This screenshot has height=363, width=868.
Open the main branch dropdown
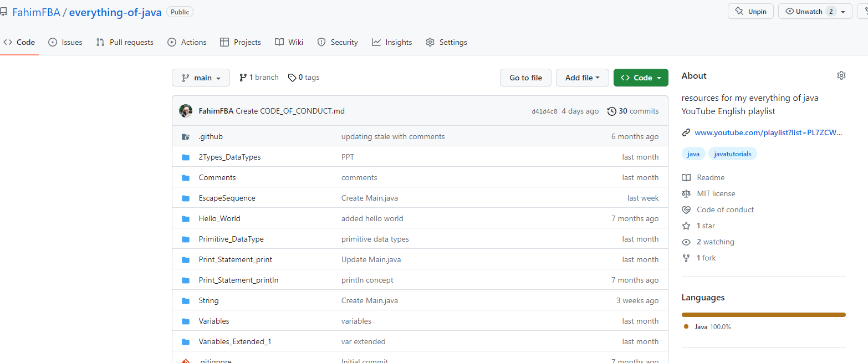pos(201,78)
